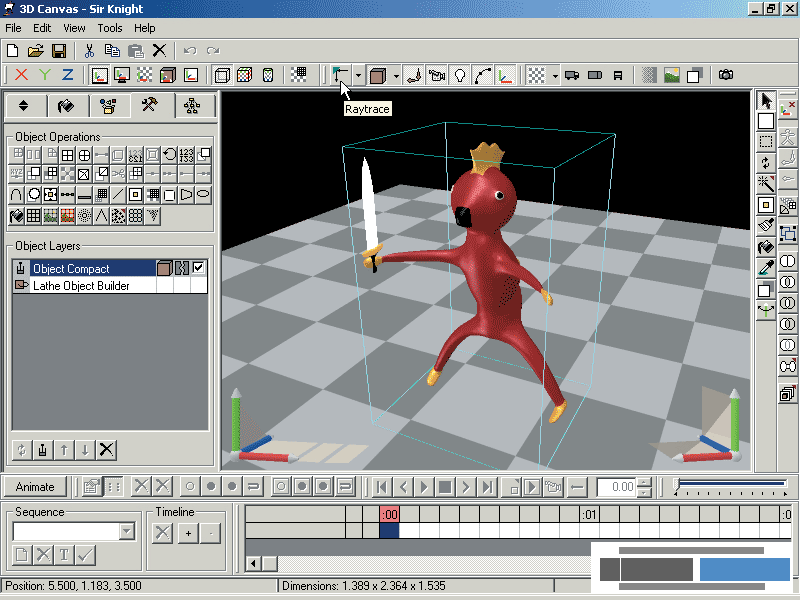Open the dropdown arrow next to the Raytrace tool
Screen dimensions: 800x600
coord(358,75)
